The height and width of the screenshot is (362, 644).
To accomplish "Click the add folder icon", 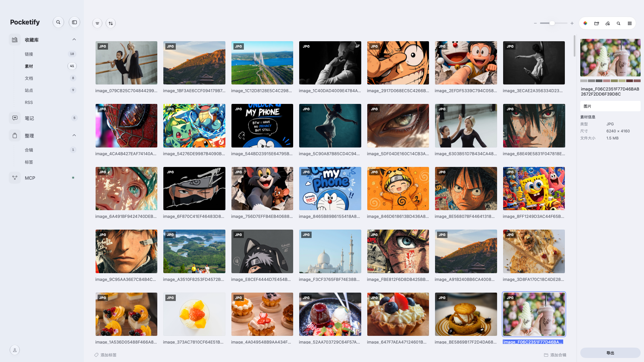I will [596, 23].
